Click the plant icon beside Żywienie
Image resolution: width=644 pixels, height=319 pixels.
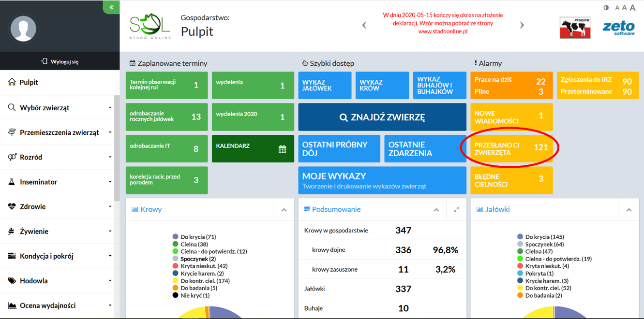coord(12,232)
